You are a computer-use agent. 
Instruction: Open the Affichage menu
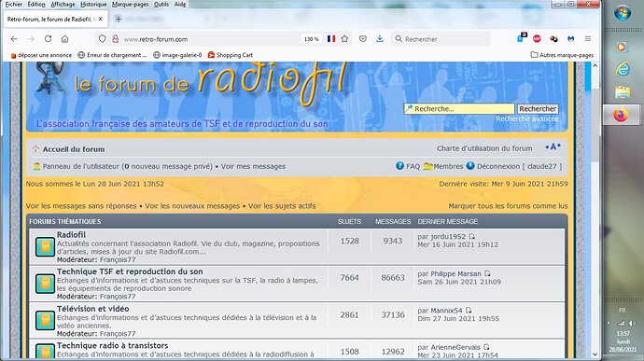63,4
